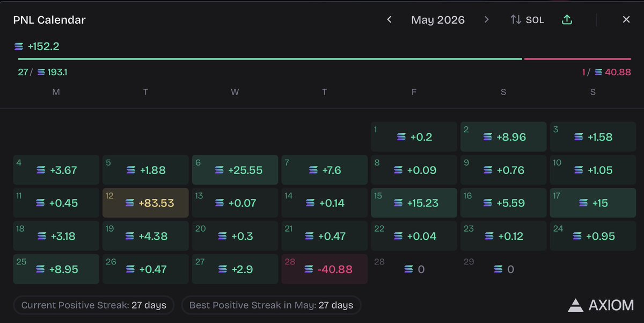This screenshot has width=644, height=323.
Task: Click the Best Positive Streak in May badge
Action: 271,305
